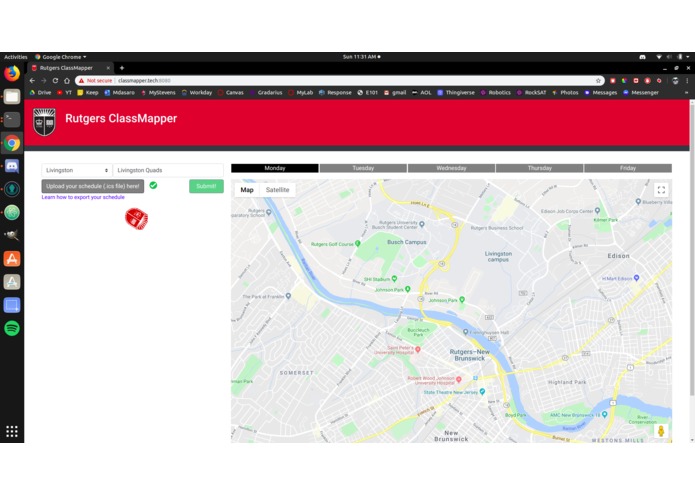Image resolution: width=695 pixels, height=494 pixels.
Task: Click the Edison Job Corps Center marker
Action: tap(597, 210)
